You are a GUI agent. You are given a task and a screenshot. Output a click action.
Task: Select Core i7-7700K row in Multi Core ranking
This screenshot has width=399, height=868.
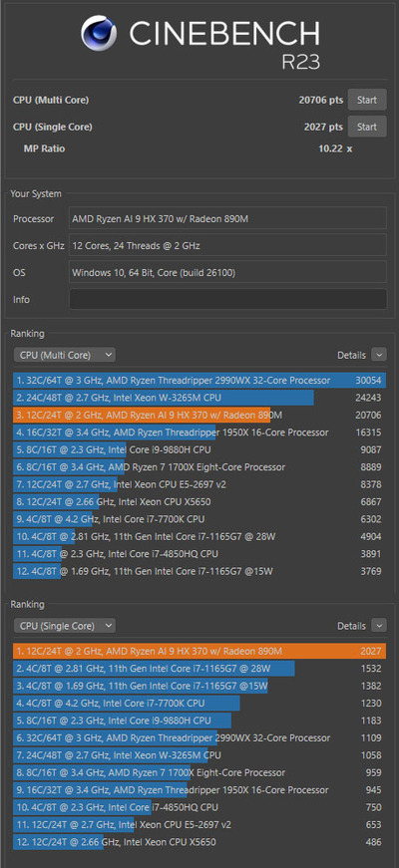(x=199, y=519)
